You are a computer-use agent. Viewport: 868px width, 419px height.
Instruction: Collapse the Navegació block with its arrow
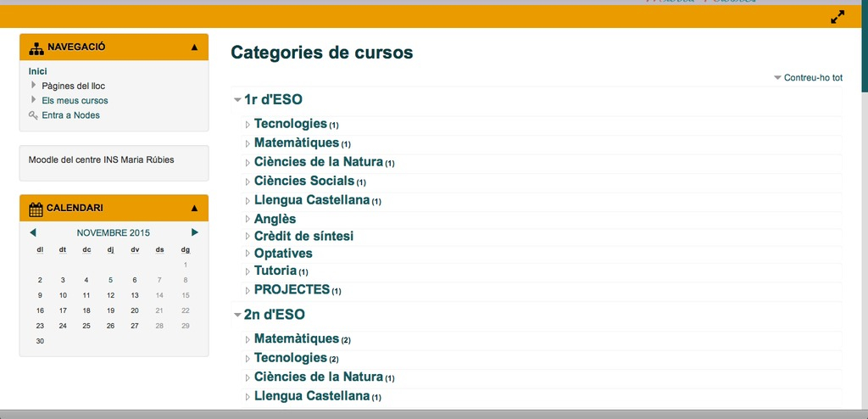[x=194, y=47]
